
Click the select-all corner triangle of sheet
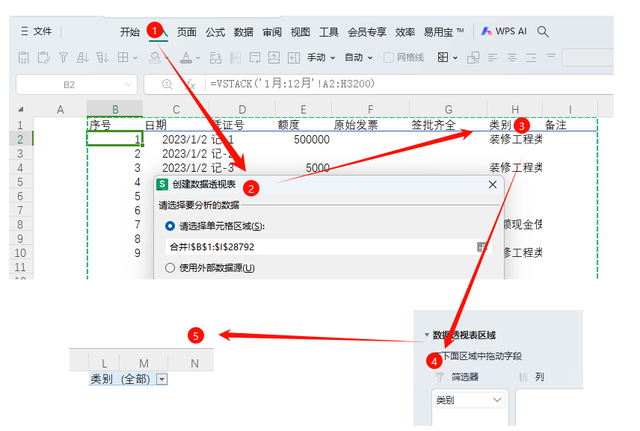21,109
